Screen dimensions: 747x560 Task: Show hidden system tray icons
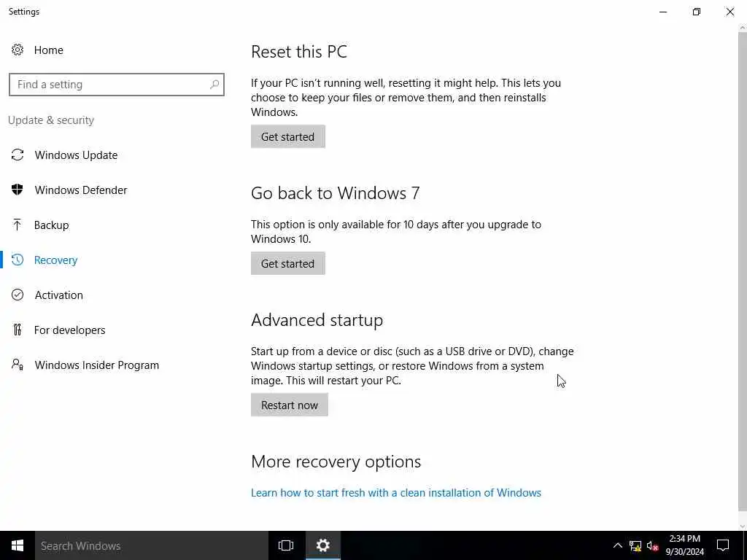[x=617, y=545]
